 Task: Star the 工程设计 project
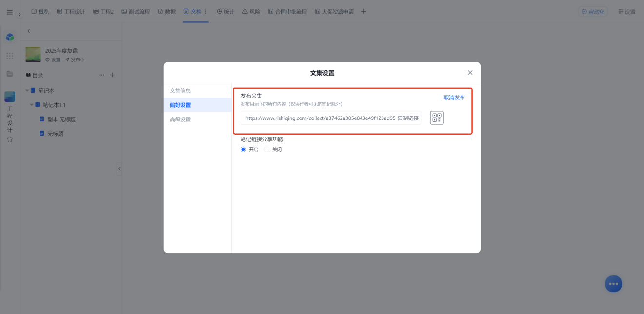10,139
